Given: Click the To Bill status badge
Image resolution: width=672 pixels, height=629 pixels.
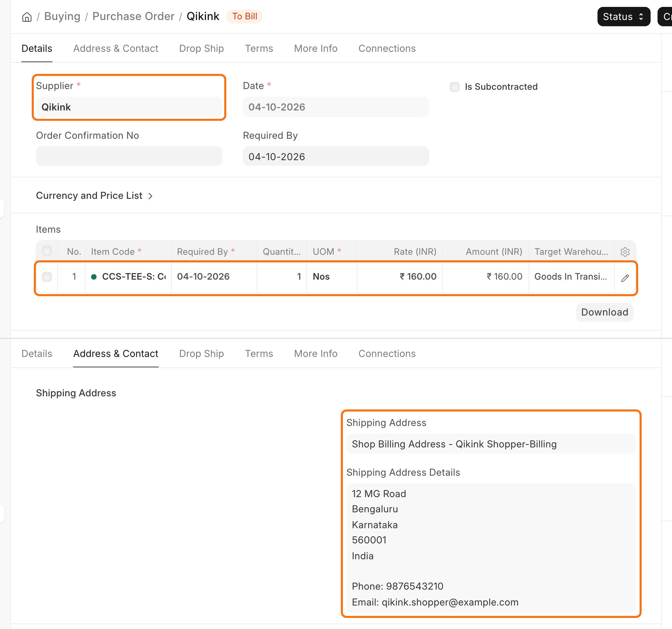Looking at the screenshot, I should point(245,16).
